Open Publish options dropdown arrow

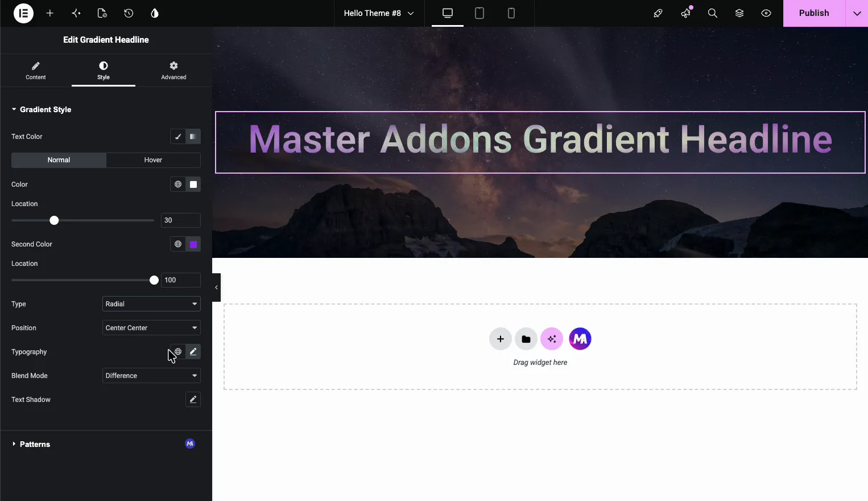pos(857,13)
